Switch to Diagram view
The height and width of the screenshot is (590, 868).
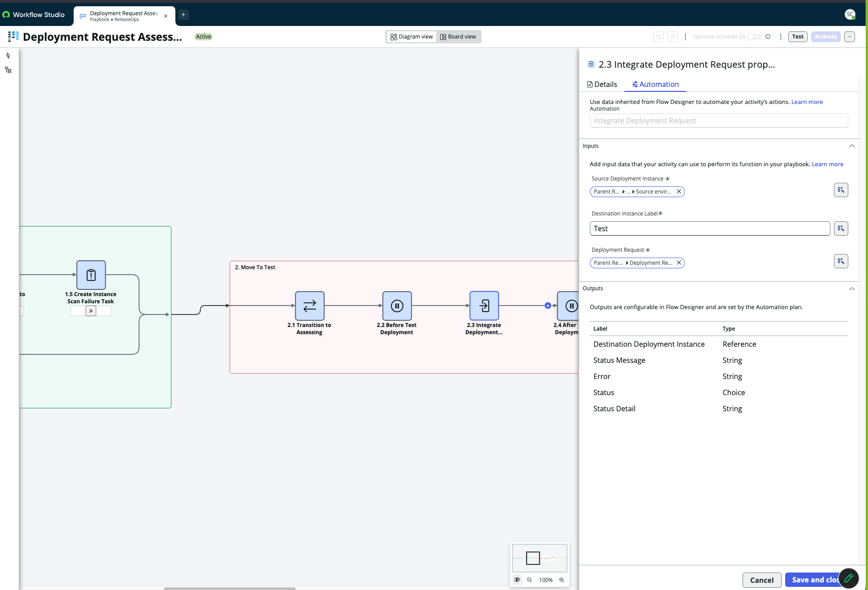(x=411, y=37)
